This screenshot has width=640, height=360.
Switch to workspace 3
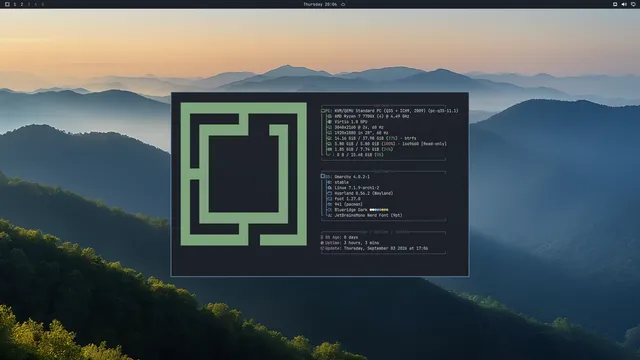coord(29,4)
